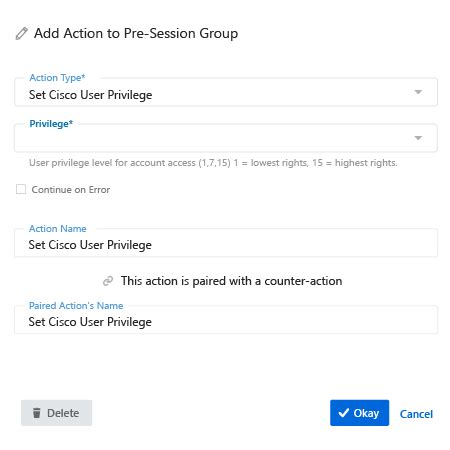Click the Paired Action's Name field

pos(226,320)
